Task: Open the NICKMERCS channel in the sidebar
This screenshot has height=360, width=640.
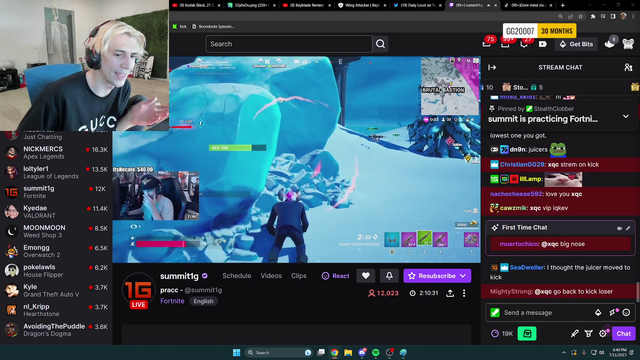Action: click(x=56, y=153)
